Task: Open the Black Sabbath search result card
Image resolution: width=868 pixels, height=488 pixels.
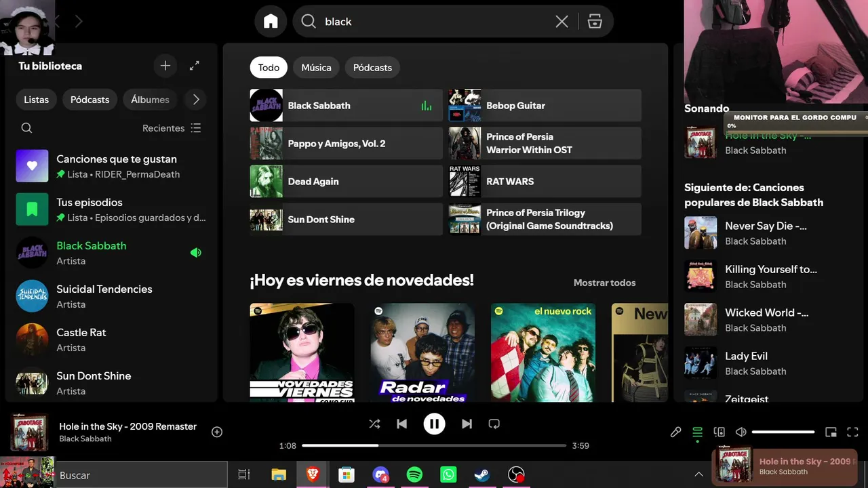Action: coord(346,106)
